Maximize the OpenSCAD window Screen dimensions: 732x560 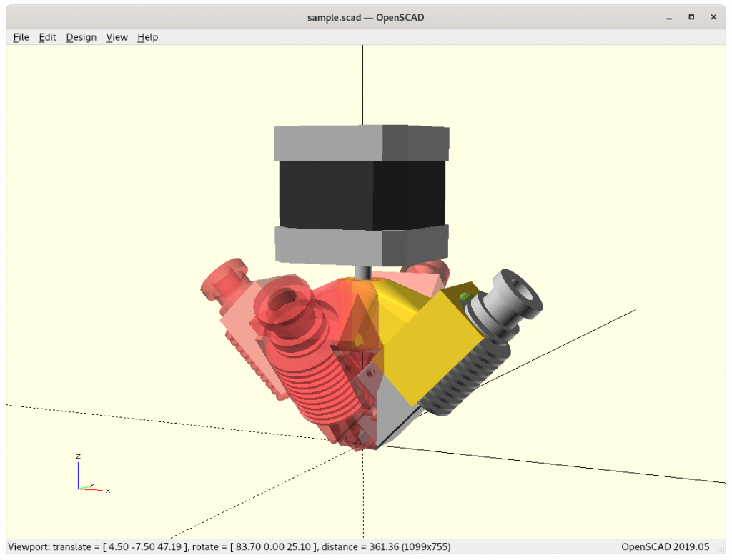pyautogui.click(x=691, y=17)
